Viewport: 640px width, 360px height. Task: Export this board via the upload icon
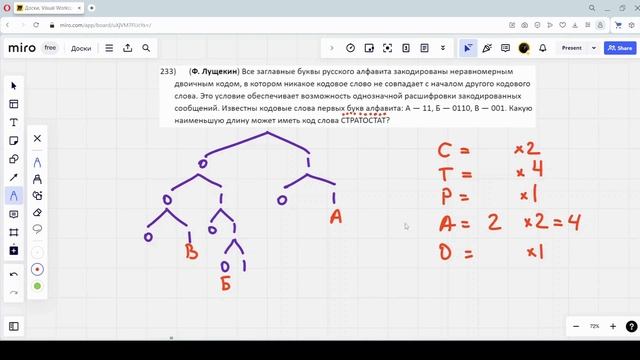click(x=128, y=48)
